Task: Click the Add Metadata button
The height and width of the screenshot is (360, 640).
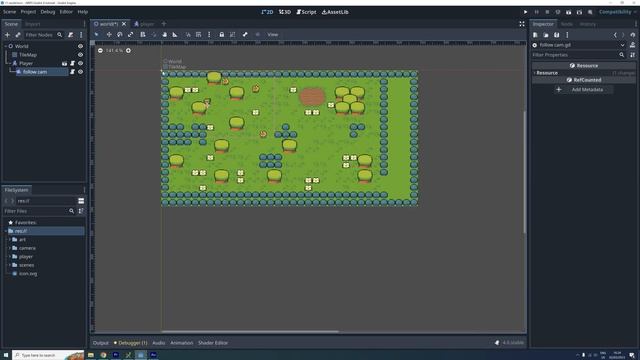Action: 584,89
